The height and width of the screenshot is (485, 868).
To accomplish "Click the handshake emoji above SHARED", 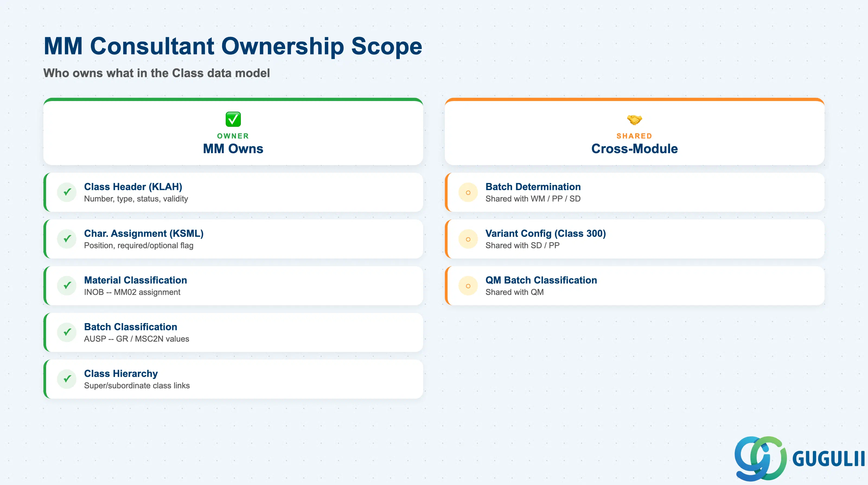I will click(634, 119).
